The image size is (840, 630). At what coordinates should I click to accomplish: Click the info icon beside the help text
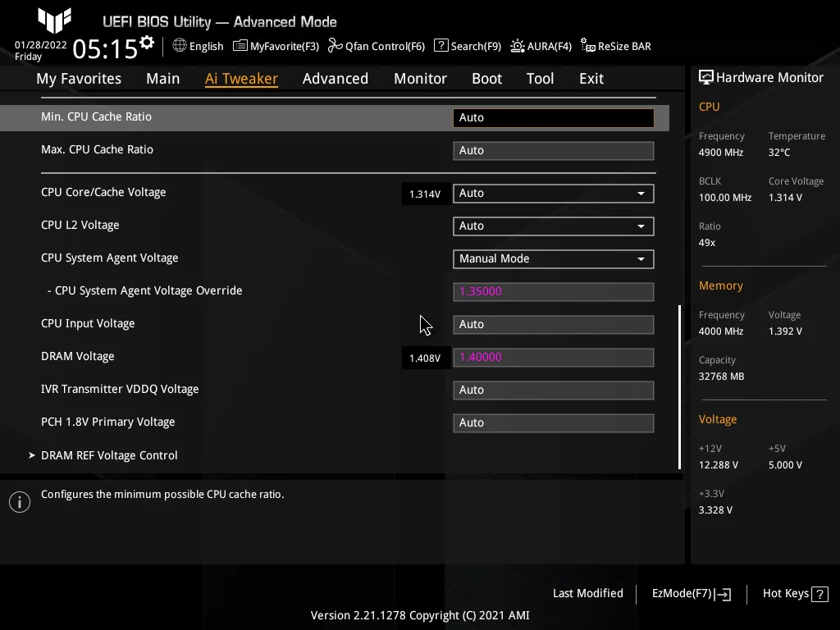20,502
